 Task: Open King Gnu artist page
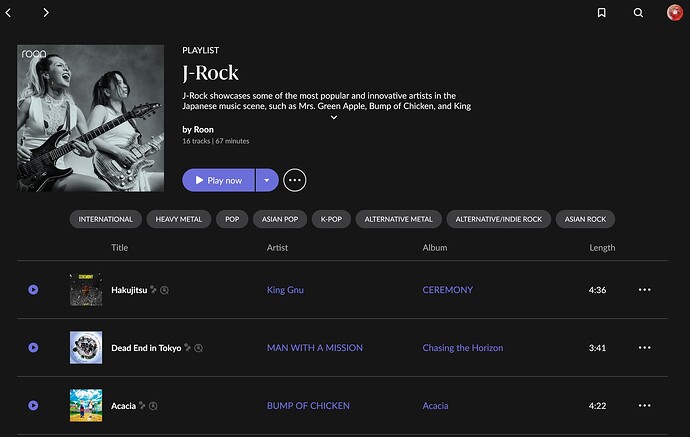click(285, 290)
